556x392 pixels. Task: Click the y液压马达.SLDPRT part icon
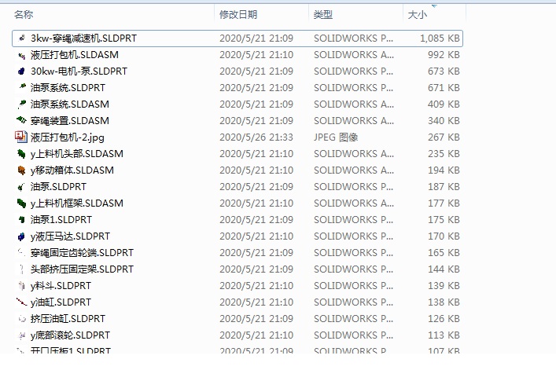click(21, 236)
